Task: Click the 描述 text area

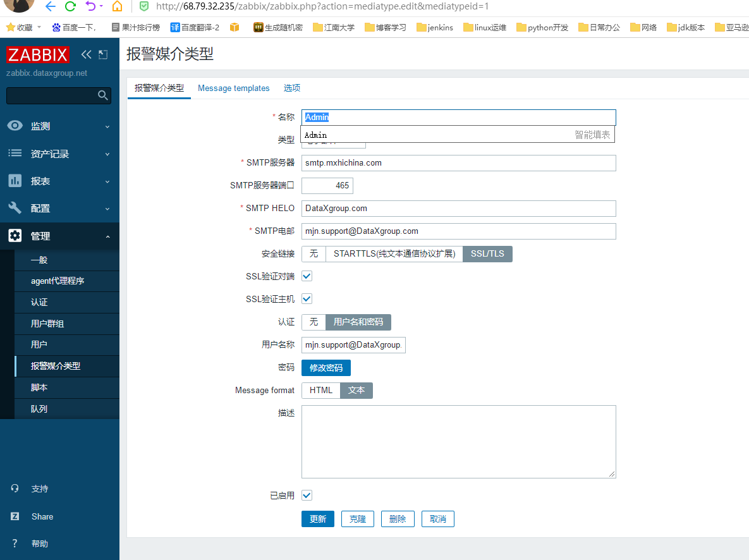Action: pos(459,442)
